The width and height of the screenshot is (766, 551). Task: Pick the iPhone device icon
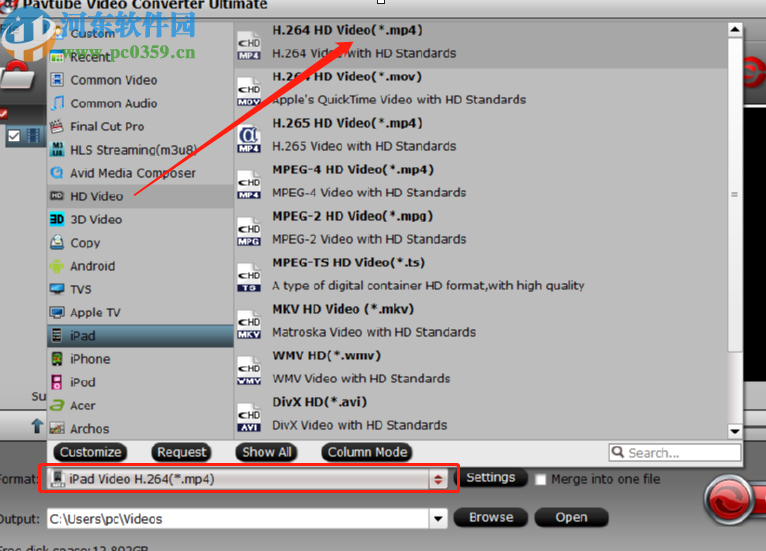coord(57,359)
